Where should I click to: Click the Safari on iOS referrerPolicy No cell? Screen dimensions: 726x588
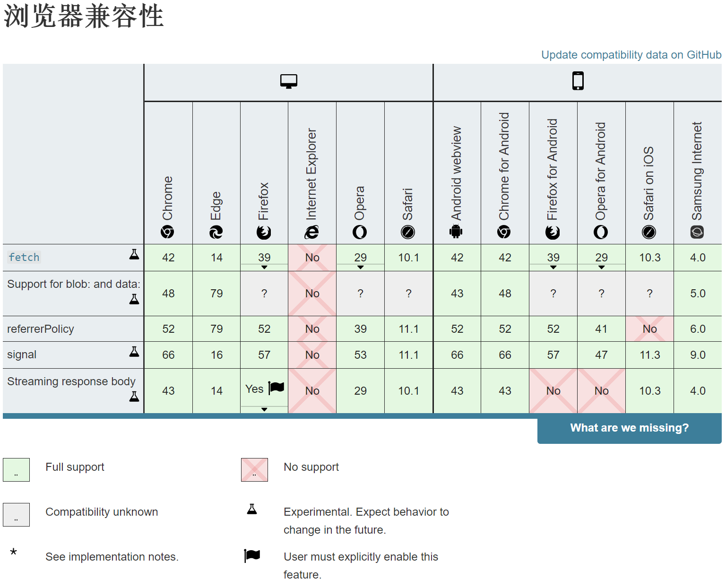point(649,329)
